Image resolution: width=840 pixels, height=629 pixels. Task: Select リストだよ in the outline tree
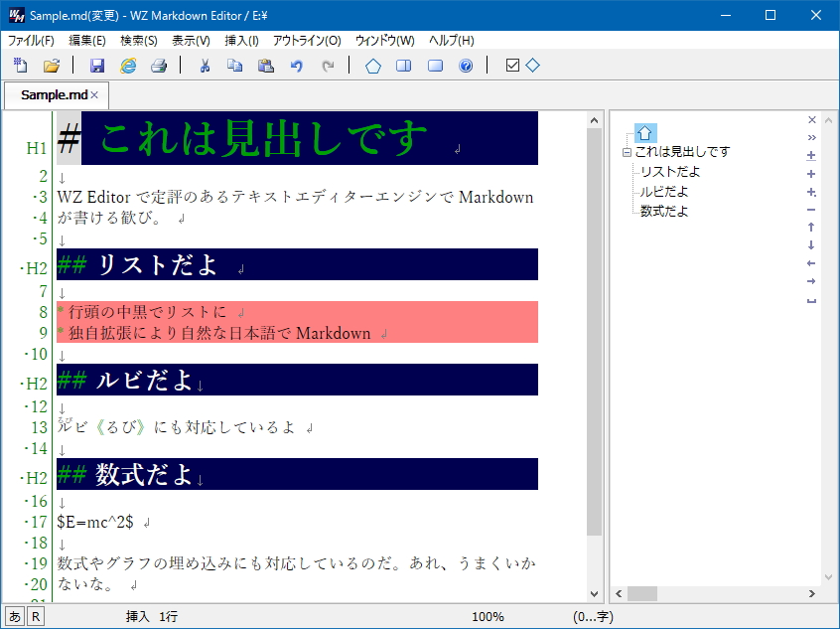pyautogui.click(x=670, y=172)
